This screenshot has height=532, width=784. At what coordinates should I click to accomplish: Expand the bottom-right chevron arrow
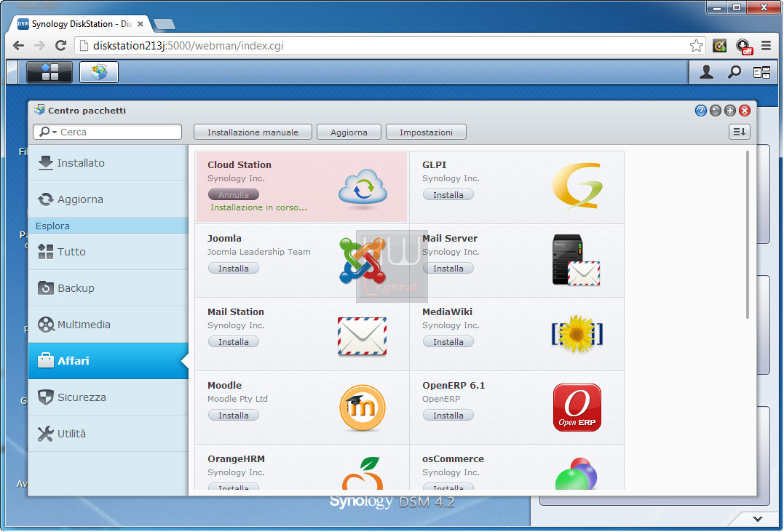758,519
